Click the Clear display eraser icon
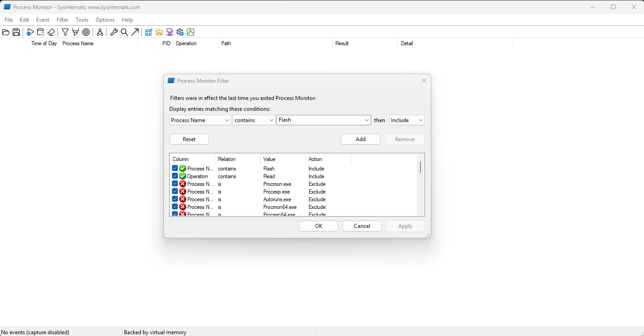The width and height of the screenshot is (644, 336). point(51,32)
